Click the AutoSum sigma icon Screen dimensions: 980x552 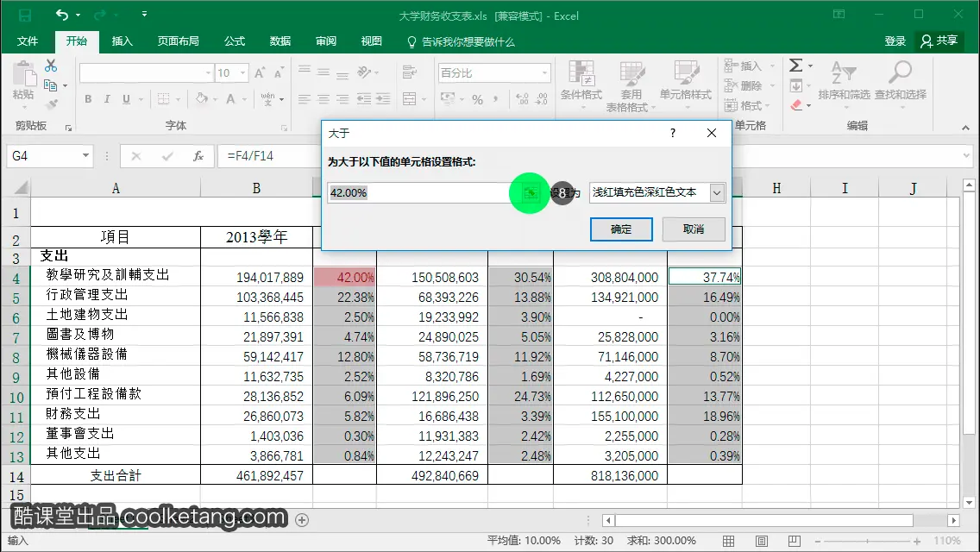pos(795,65)
